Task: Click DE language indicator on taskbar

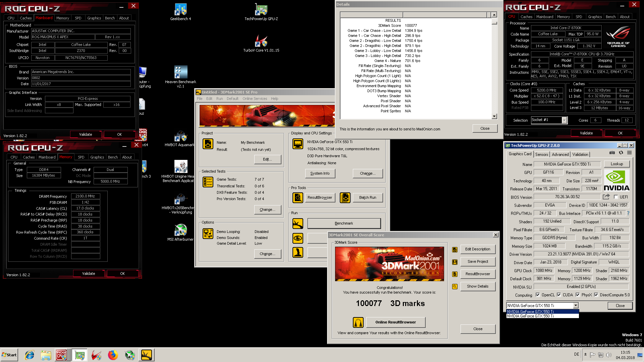Action: click(577, 354)
